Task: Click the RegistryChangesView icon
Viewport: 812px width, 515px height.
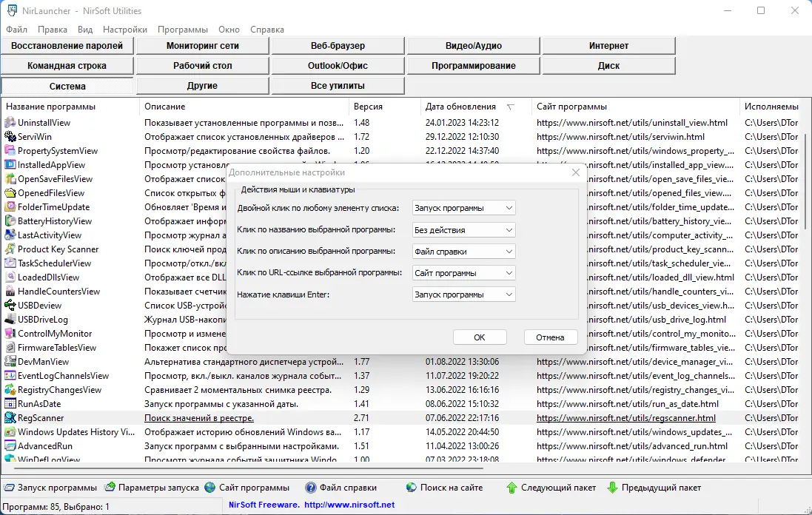Action: 10,390
